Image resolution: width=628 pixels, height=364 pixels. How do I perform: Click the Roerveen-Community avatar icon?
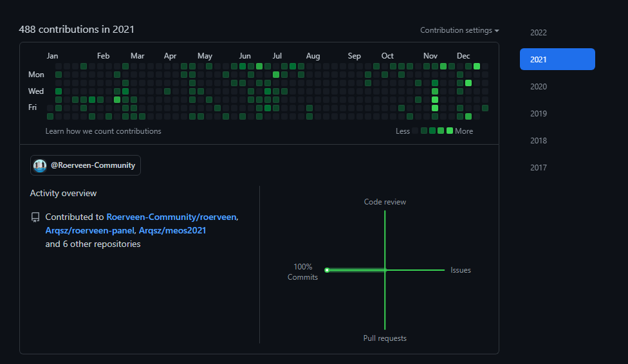[40, 165]
